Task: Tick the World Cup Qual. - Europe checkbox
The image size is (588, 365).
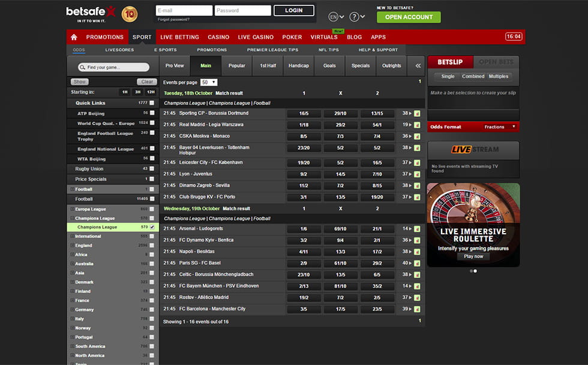Action: click(152, 122)
